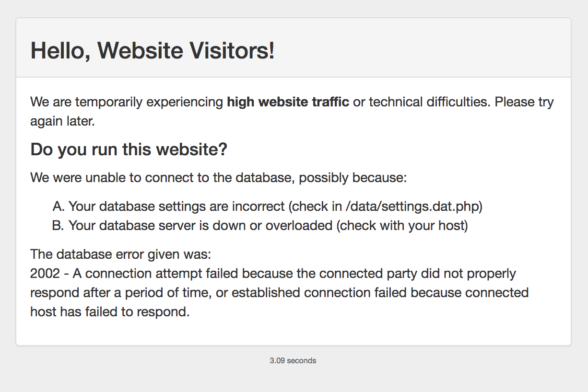Image resolution: width=588 pixels, height=392 pixels.
Task: Click the bold "high website traffic" text
Action: click(x=288, y=102)
